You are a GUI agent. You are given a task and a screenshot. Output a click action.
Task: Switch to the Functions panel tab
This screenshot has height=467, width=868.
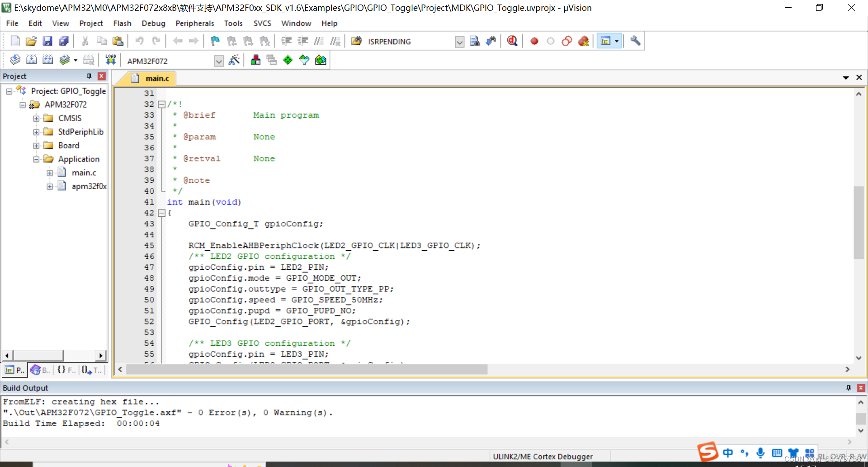66,370
